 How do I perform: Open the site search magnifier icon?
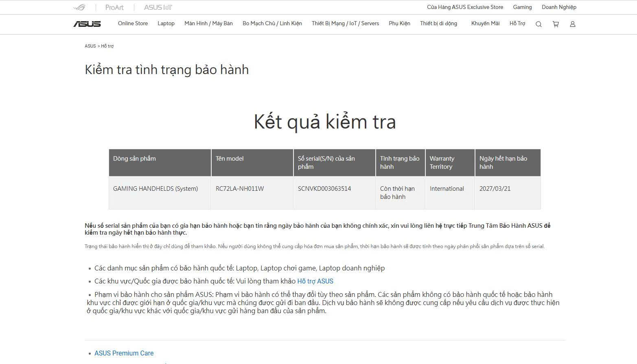pos(538,24)
